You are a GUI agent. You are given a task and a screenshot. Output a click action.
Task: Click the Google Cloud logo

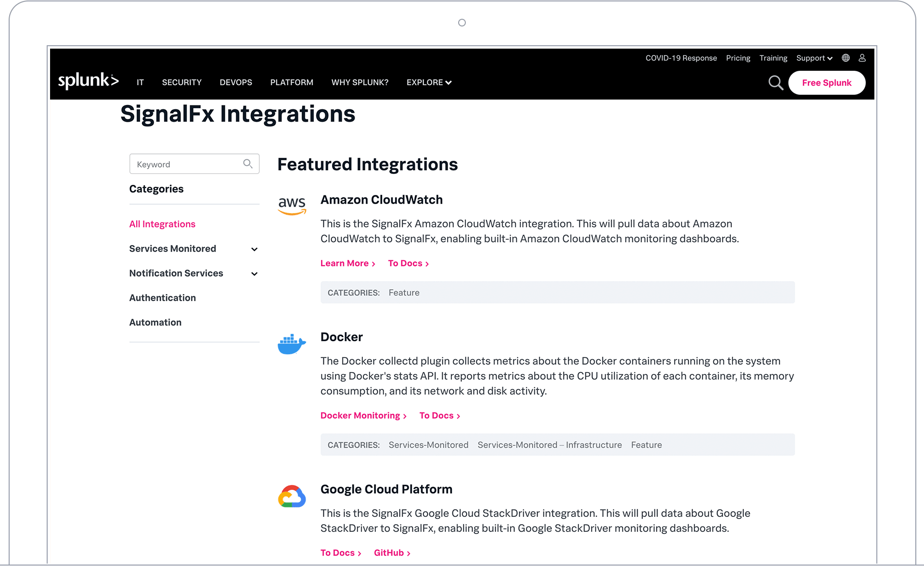tap(292, 496)
